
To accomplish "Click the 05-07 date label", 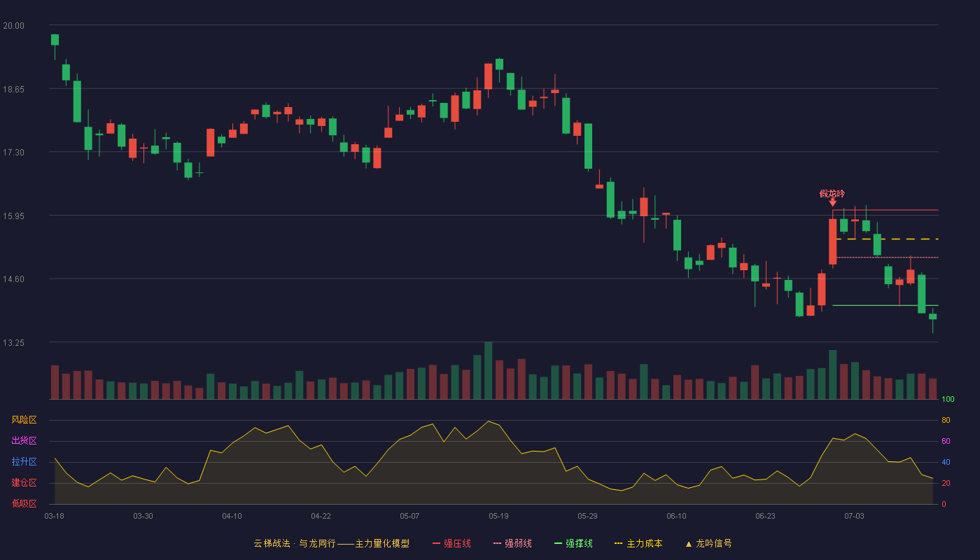I will (x=409, y=516).
